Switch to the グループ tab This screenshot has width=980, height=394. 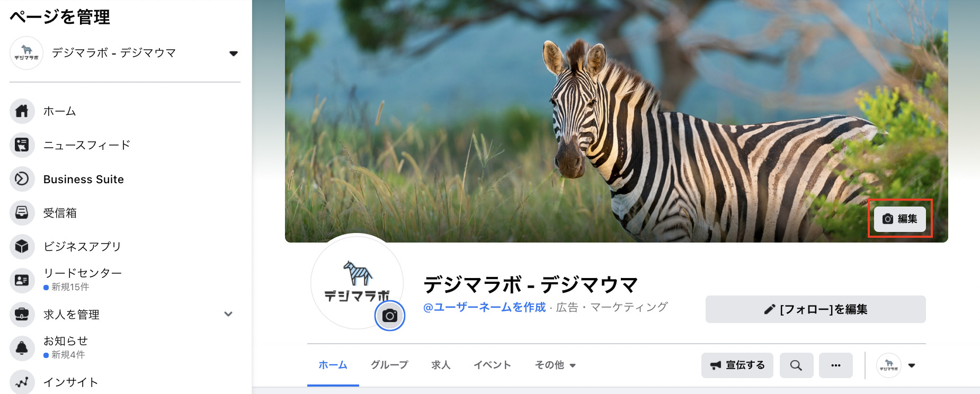pyautogui.click(x=389, y=365)
